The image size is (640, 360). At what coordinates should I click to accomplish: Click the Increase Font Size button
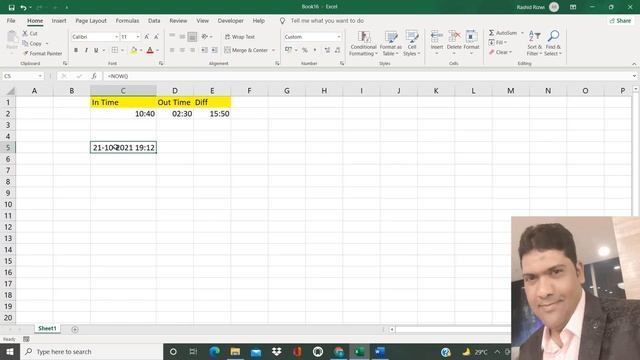pyautogui.click(x=147, y=37)
